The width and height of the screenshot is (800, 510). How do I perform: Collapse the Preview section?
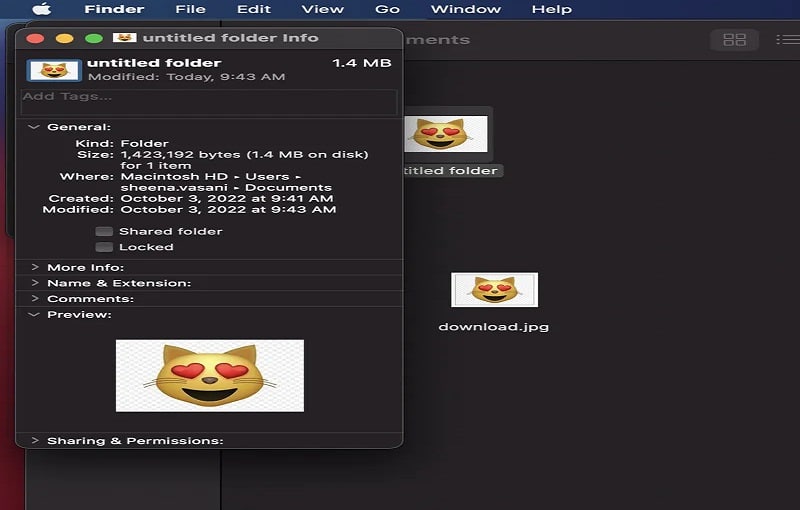(x=34, y=315)
